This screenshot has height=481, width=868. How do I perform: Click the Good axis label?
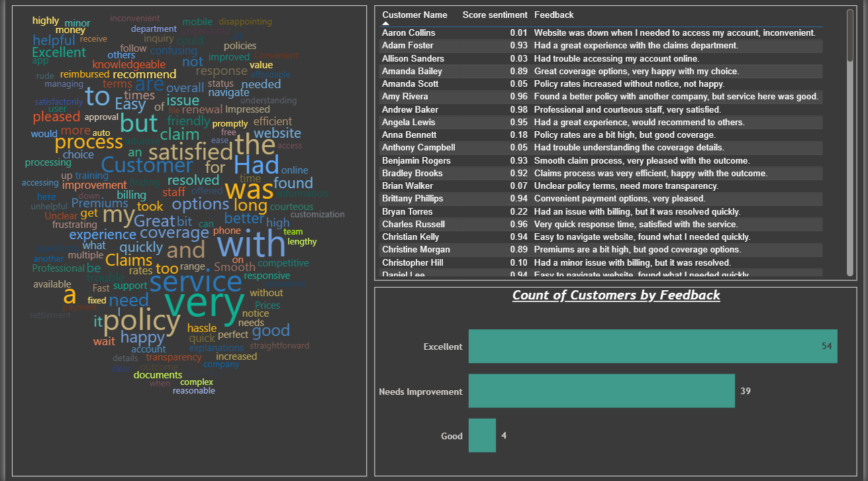[452, 435]
